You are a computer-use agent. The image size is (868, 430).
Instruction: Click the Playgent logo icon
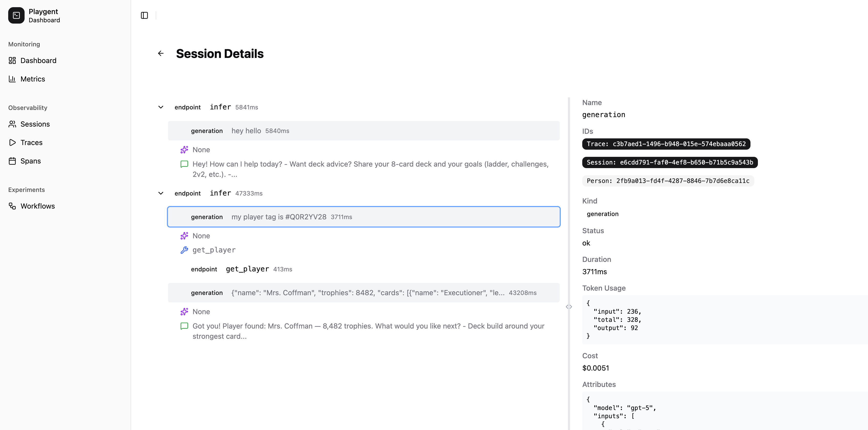tap(16, 15)
